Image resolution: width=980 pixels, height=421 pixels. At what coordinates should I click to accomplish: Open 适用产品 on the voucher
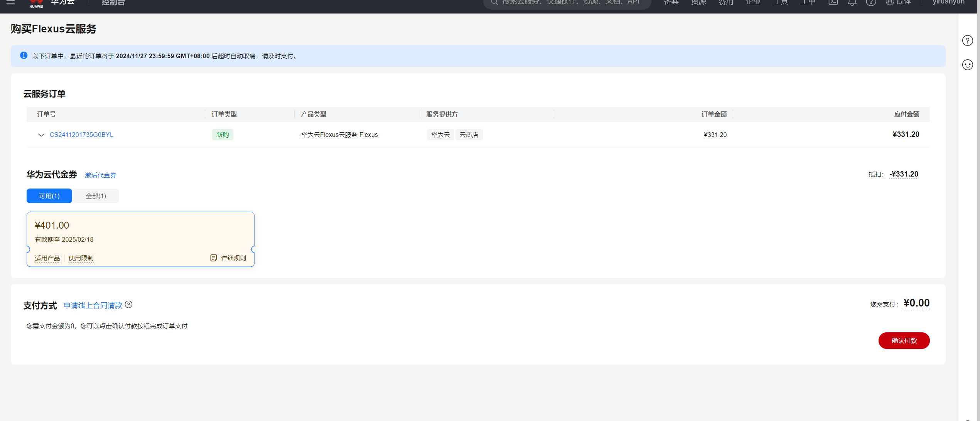(x=47, y=258)
